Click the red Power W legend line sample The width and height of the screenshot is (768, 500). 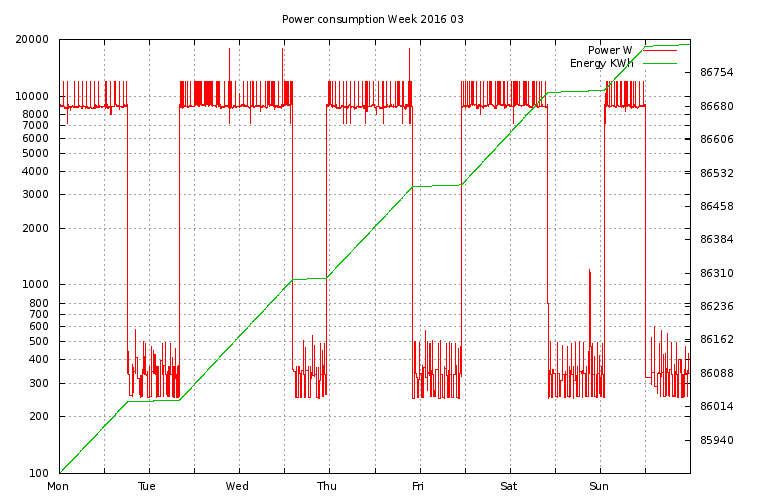[660, 50]
